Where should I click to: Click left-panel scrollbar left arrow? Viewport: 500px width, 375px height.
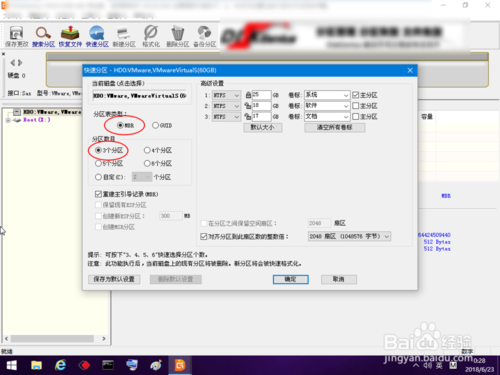click(7, 339)
